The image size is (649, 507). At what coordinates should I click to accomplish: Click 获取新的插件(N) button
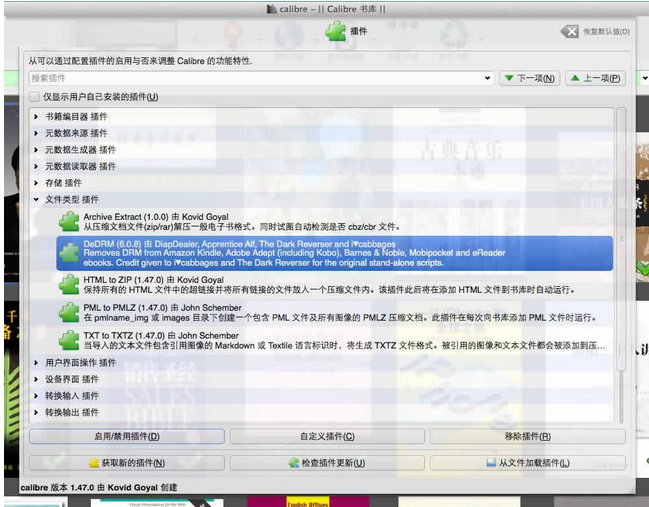coord(127,463)
